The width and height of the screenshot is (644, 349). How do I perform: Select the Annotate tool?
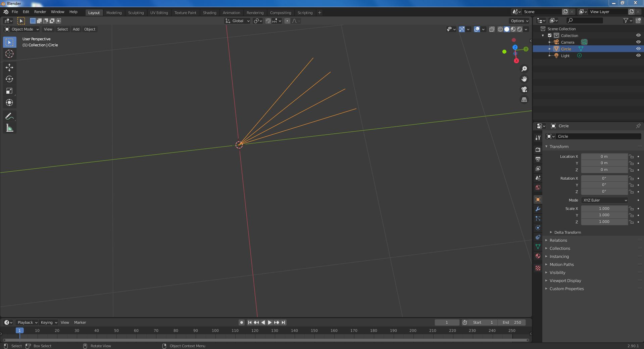[x=9, y=117]
